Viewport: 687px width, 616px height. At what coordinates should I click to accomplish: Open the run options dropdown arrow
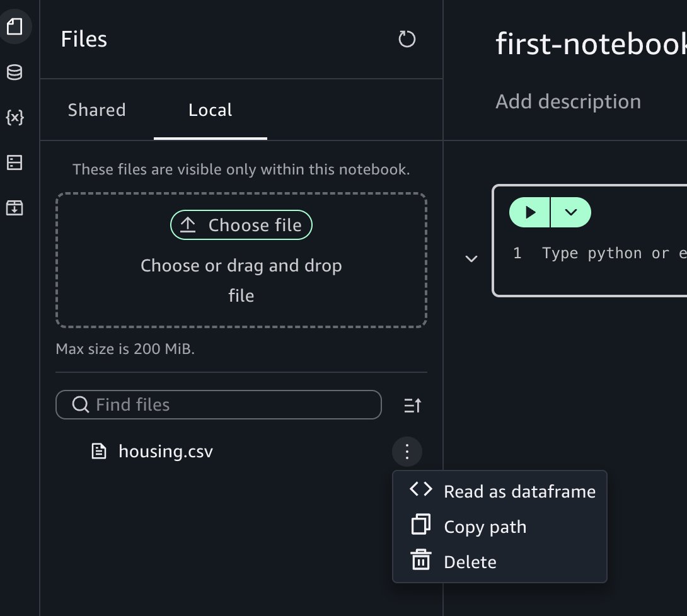pyautogui.click(x=571, y=212)
